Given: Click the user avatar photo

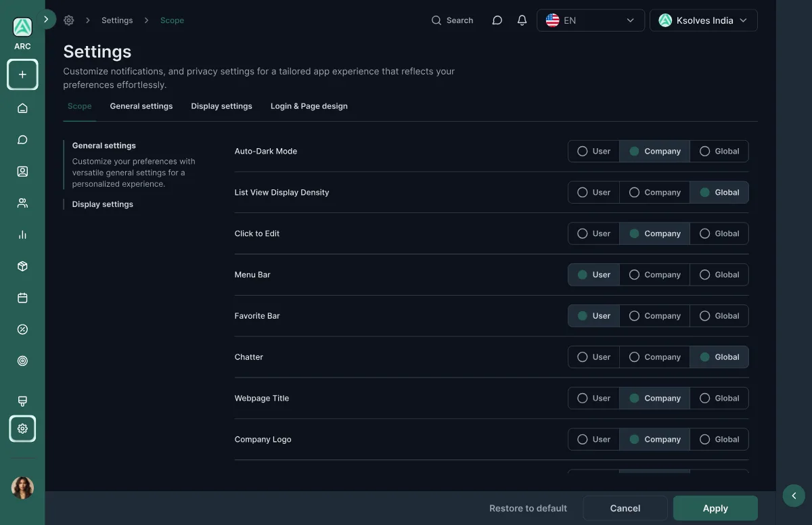Looking at the screenshot, I should (22, 488).
